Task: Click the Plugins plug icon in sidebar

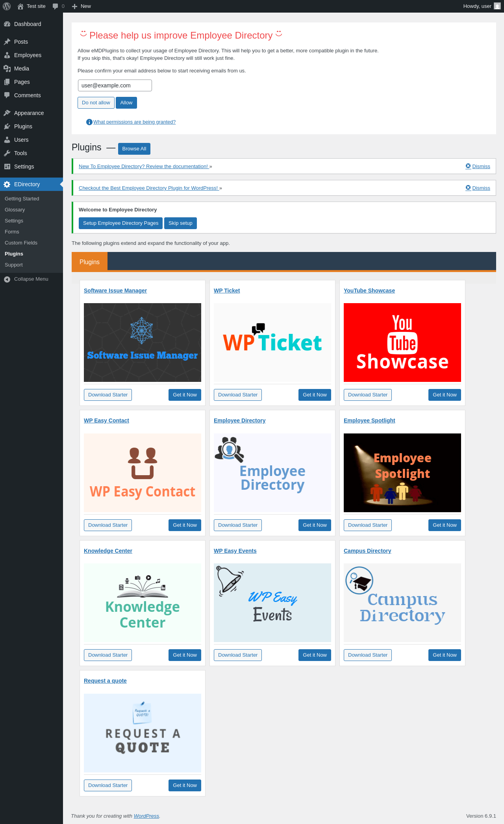Action: (7, 126)
